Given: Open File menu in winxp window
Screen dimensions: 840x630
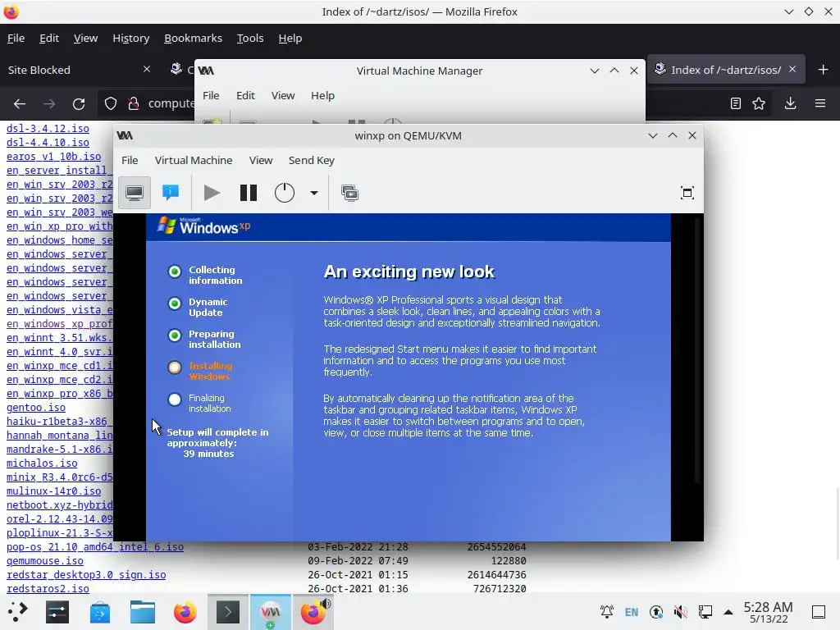Looking at the screenshot, I should click(x=130, y=160).
